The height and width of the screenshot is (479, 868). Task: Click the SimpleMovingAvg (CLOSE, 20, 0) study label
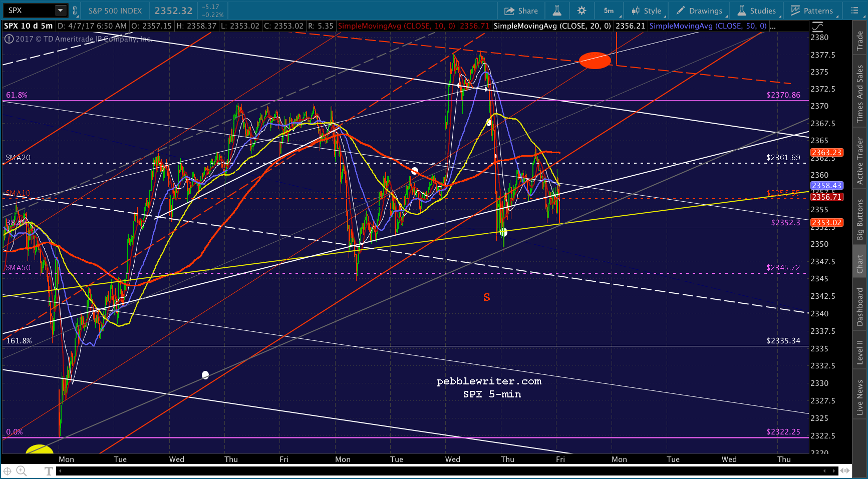pos(552,26)
